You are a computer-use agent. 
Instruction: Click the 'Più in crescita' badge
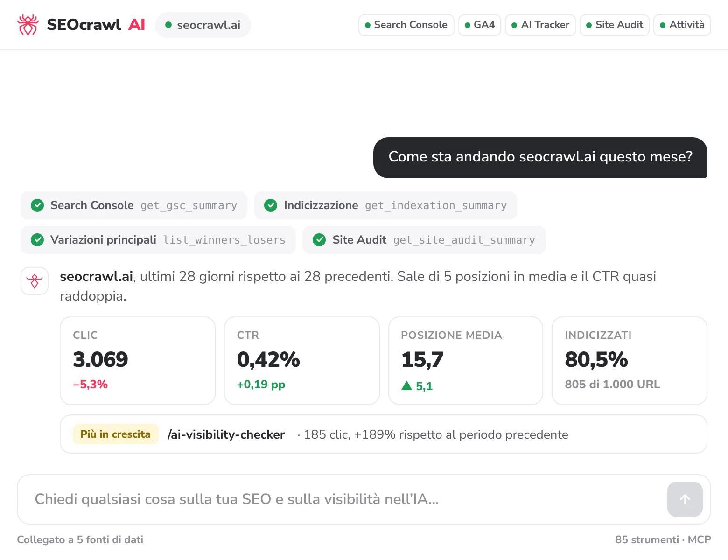coord(116,434)
